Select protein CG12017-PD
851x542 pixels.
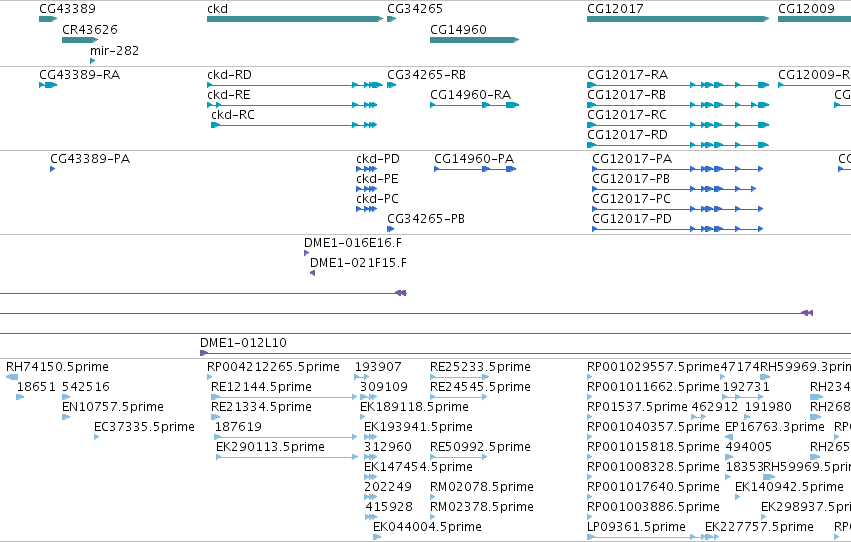click(x=677, y=229)
